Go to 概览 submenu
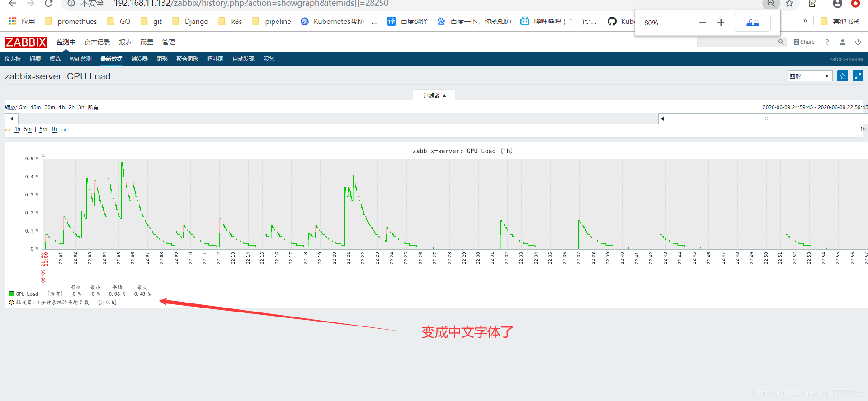This screenshot has width=868, height=401. 55,59
